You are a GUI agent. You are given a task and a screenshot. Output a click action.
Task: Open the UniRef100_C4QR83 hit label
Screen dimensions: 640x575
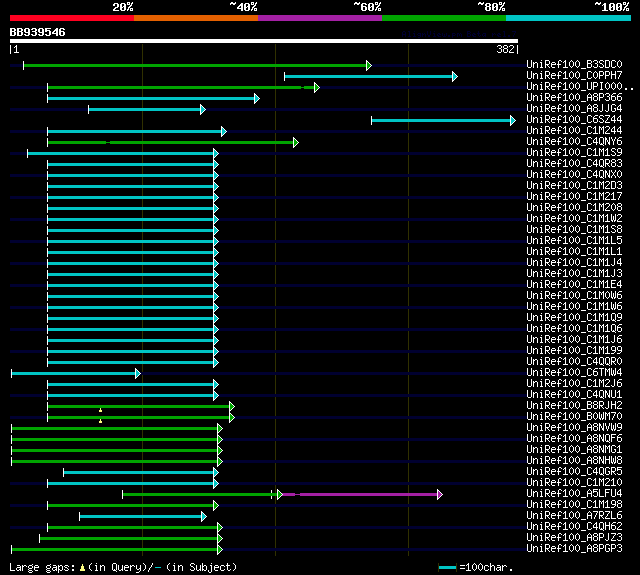coord(574,164)
